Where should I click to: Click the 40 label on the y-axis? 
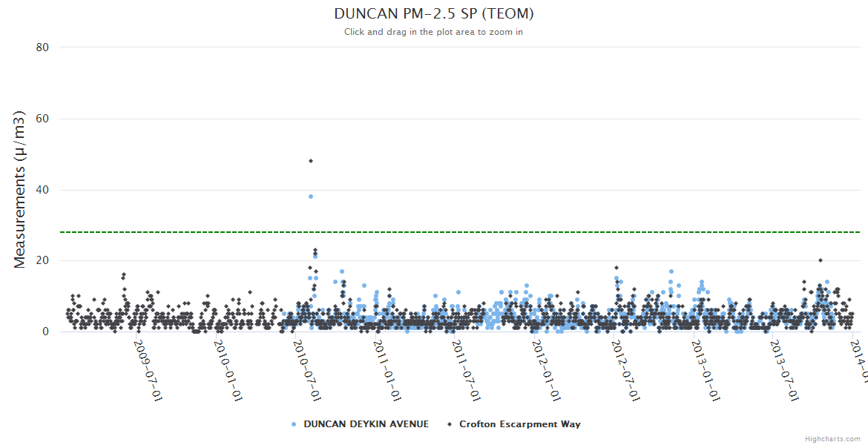[x=42, y=190]
